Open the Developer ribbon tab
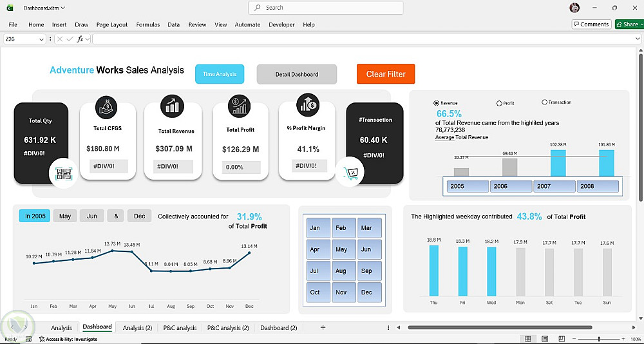The height and width of the screenshot is (344, 644). coord(282,24)
